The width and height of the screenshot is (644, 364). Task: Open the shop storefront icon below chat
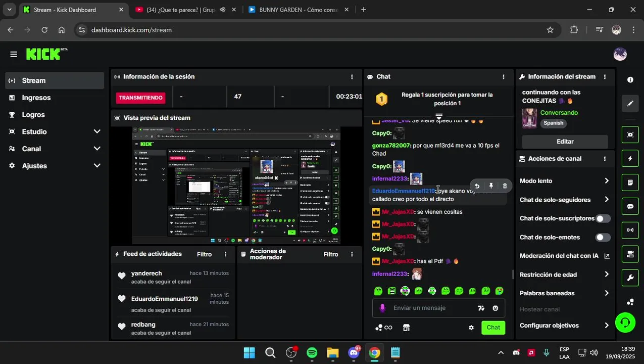coord(406,328)
